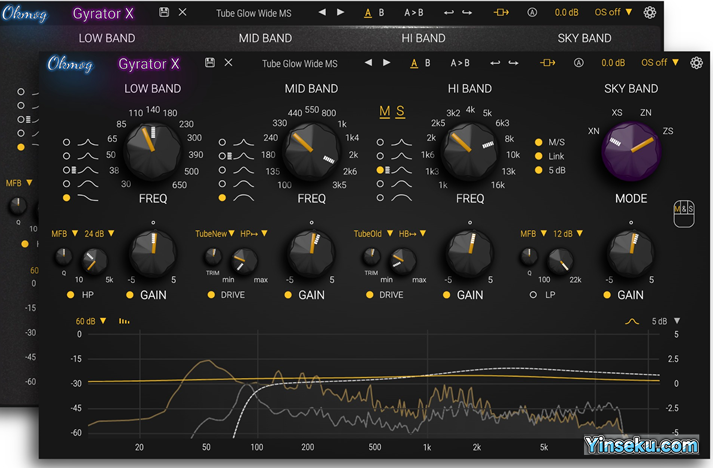
Task: Open the OS off oversampling dropdown
Action: (654, 63)
